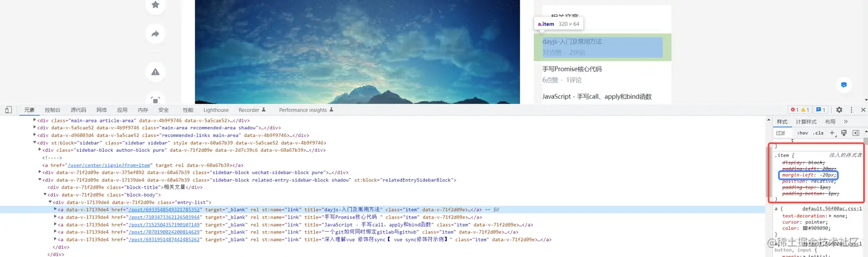Screen dimensions: 868x257
Task: Toggle the device toolbar icon in DevTools
Action: 9,109
